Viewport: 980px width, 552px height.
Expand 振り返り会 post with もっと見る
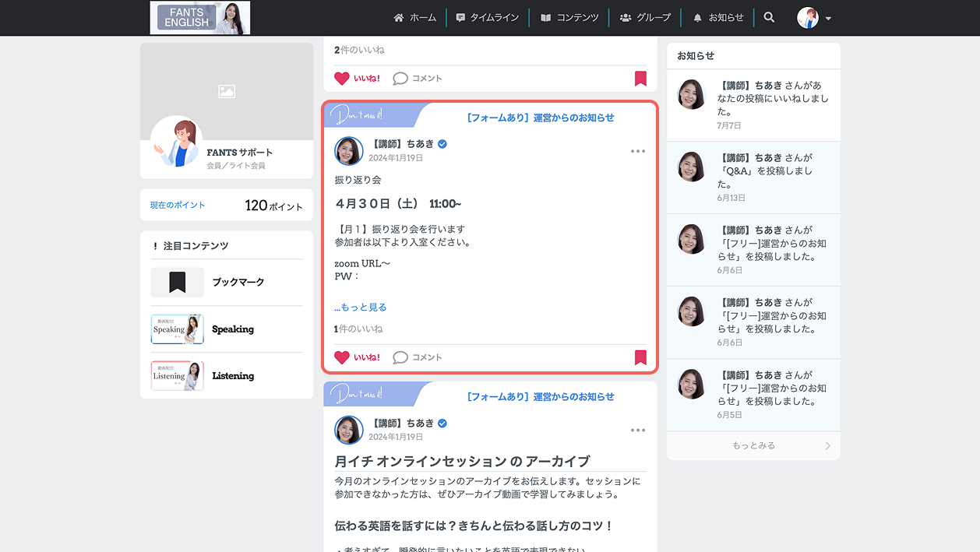pos(361,307)
